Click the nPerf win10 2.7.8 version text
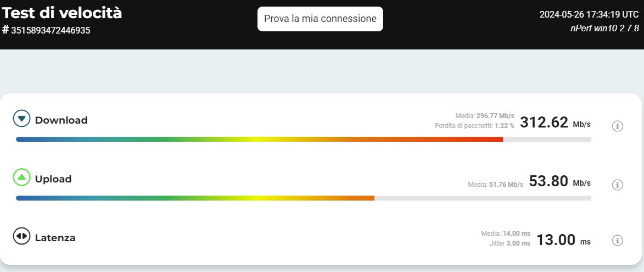Screen dimensions: 644x272 (604, 28)
